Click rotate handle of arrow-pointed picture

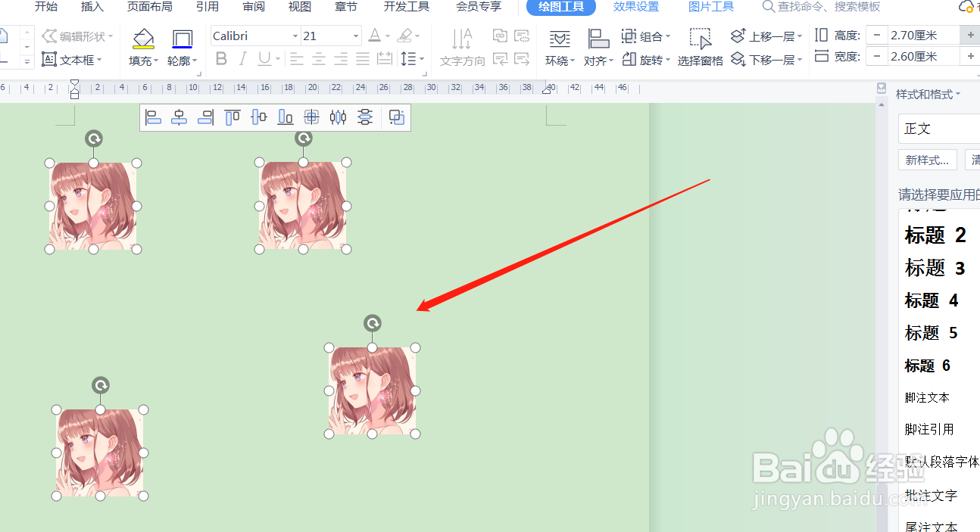(373, 324)
